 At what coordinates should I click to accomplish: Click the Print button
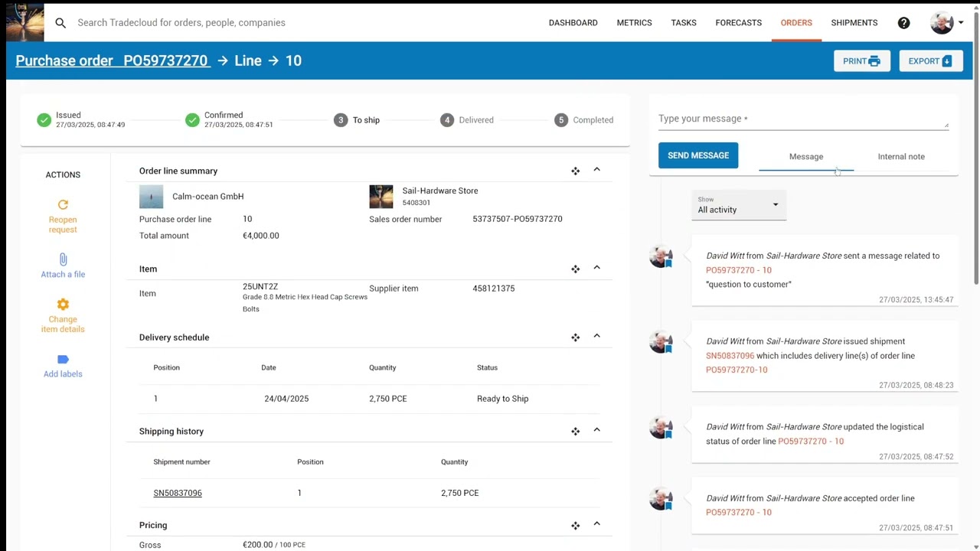pos(862,61)
